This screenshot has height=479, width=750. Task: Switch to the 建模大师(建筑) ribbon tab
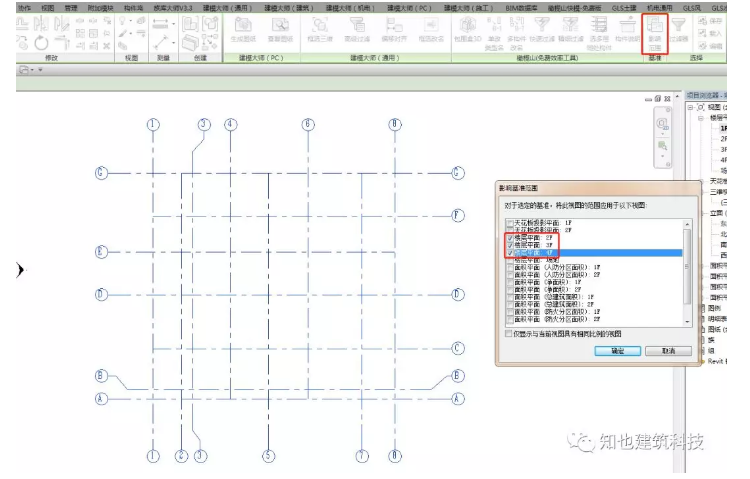(289, 8)
